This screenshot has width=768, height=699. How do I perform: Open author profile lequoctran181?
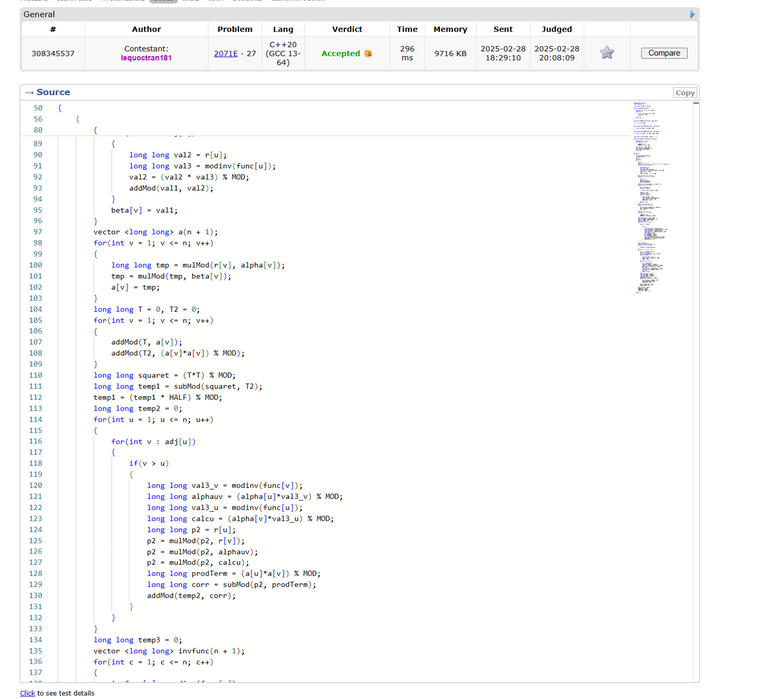point(146,59)
